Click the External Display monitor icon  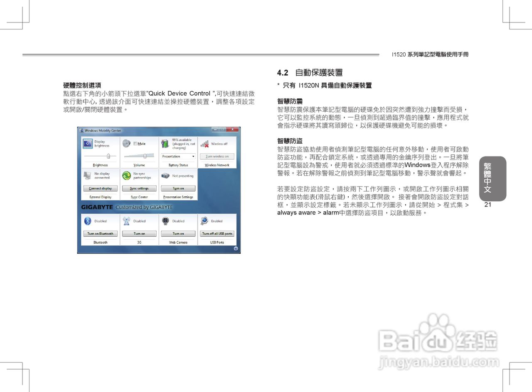point(87,175)
